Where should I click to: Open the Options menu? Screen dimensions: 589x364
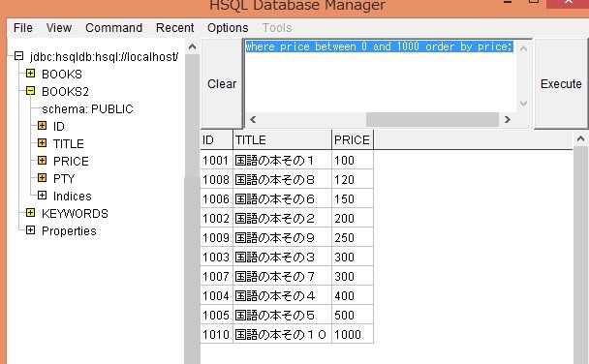tap(228, 28)
